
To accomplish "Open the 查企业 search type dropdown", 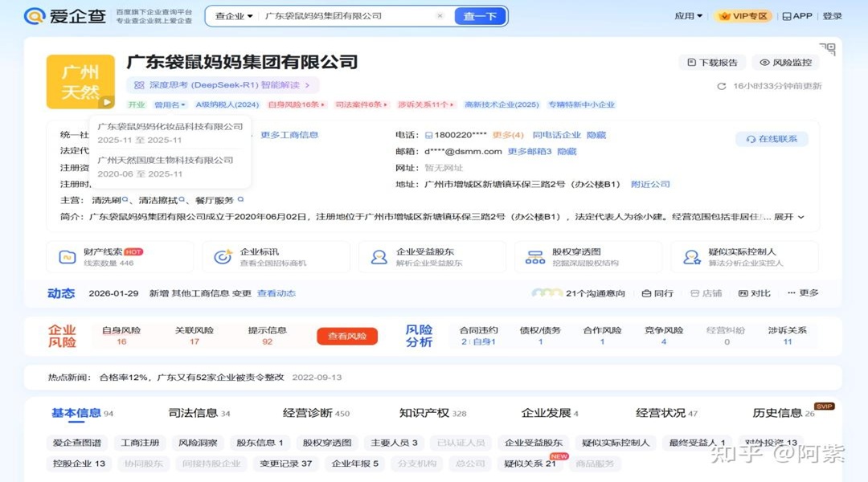I will click(x=234, y=16).
